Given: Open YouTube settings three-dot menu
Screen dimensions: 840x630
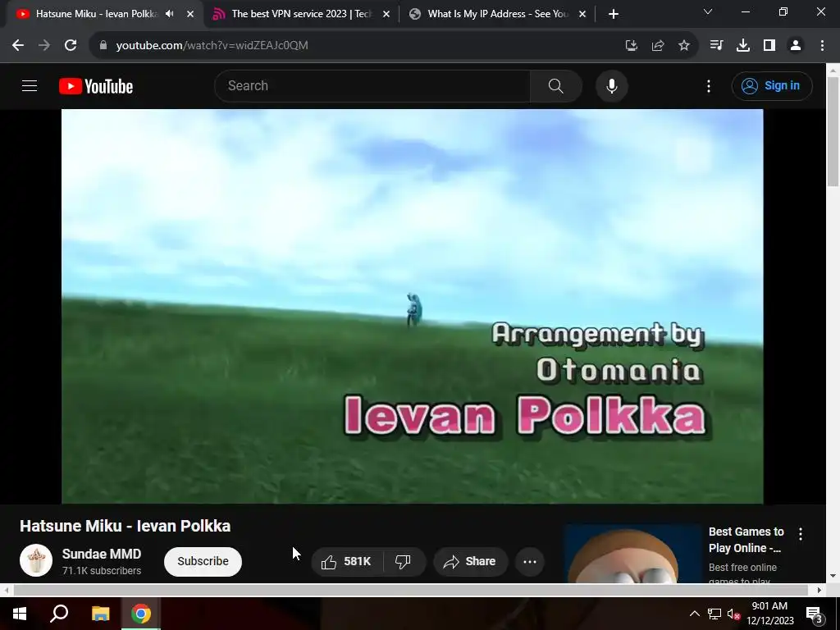Looking at the screenshot, I should (x=708, y=85).
